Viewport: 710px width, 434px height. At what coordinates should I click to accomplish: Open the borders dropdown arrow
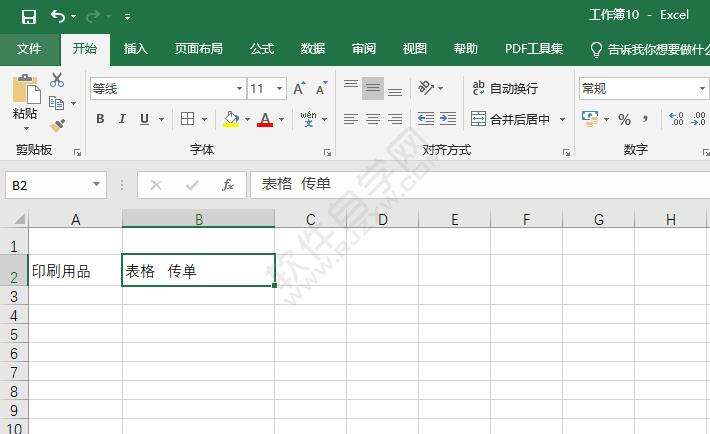(x=204, y=120)
